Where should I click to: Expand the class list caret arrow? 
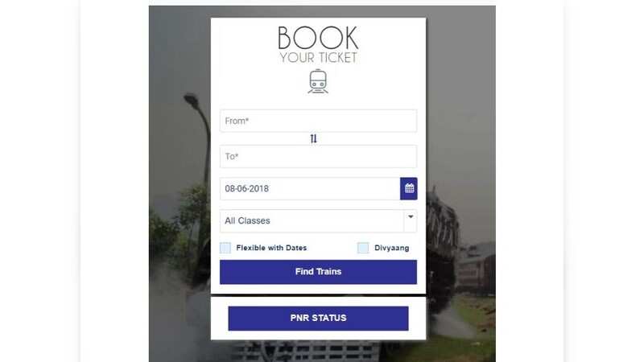point(411,216)
